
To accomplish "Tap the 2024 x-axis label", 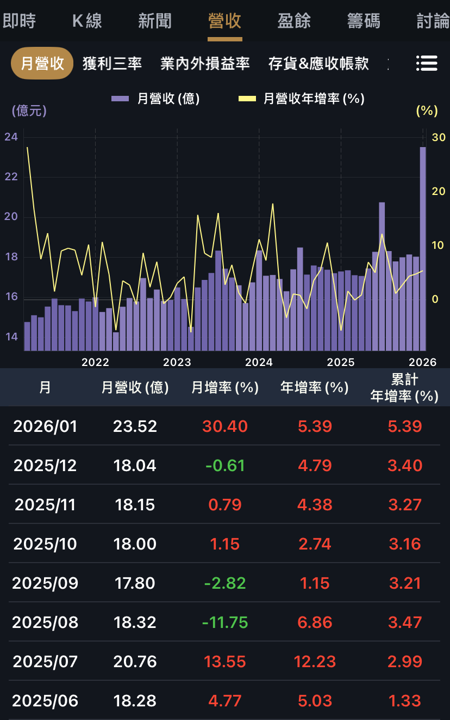I will (x=259, y=362).
